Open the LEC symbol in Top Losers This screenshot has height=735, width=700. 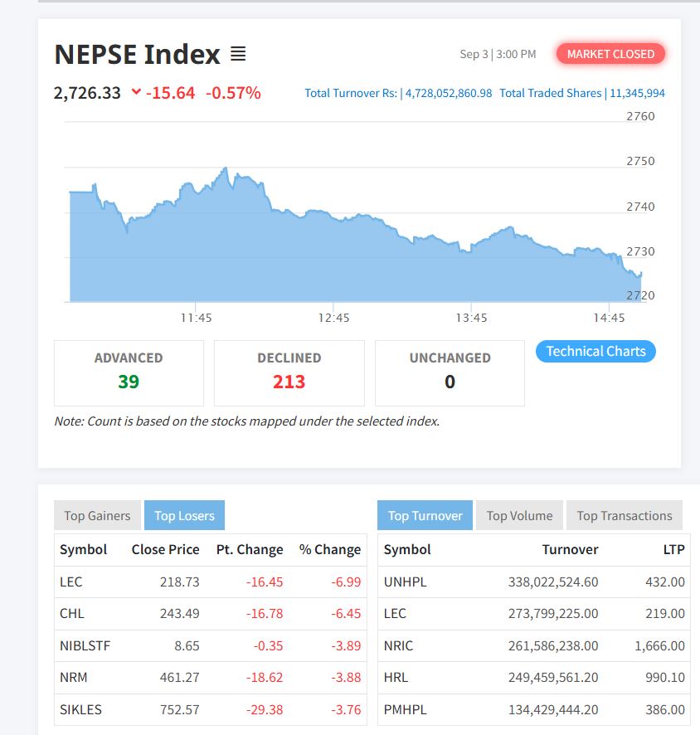[71, 582]
